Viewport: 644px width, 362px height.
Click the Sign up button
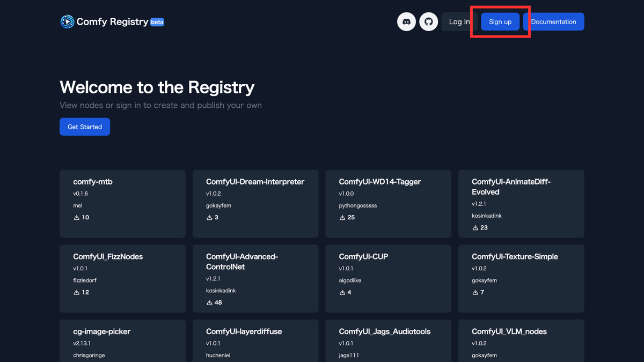click(x=500, y=21)
